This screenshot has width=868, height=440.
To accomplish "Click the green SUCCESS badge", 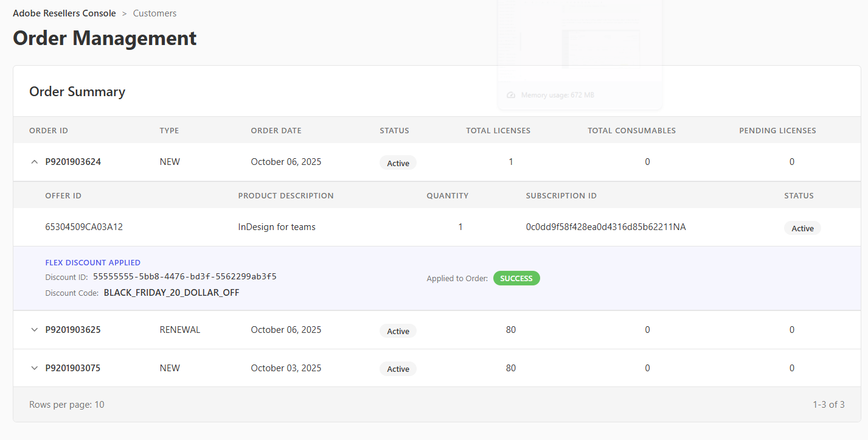I will (x=516, y=278).
